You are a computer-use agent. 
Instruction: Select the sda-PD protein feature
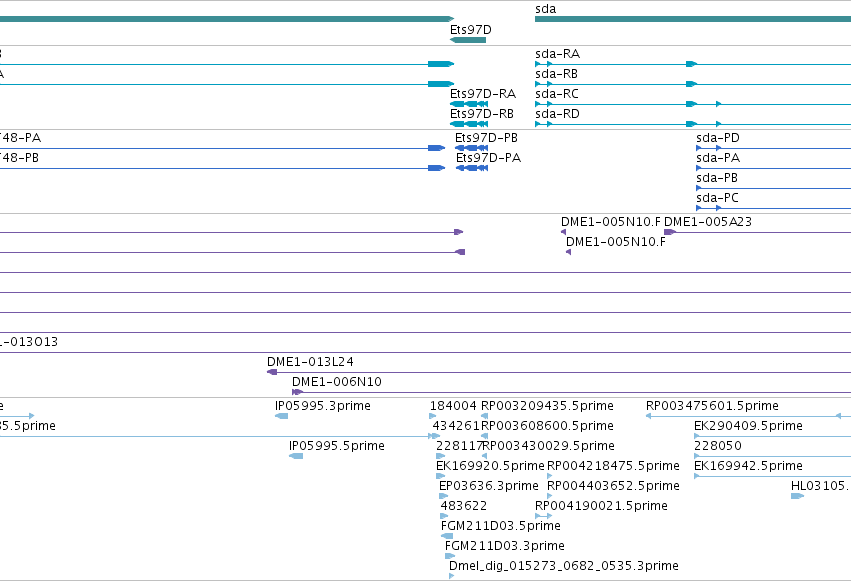pyautogui.click(x=773, y=148)
